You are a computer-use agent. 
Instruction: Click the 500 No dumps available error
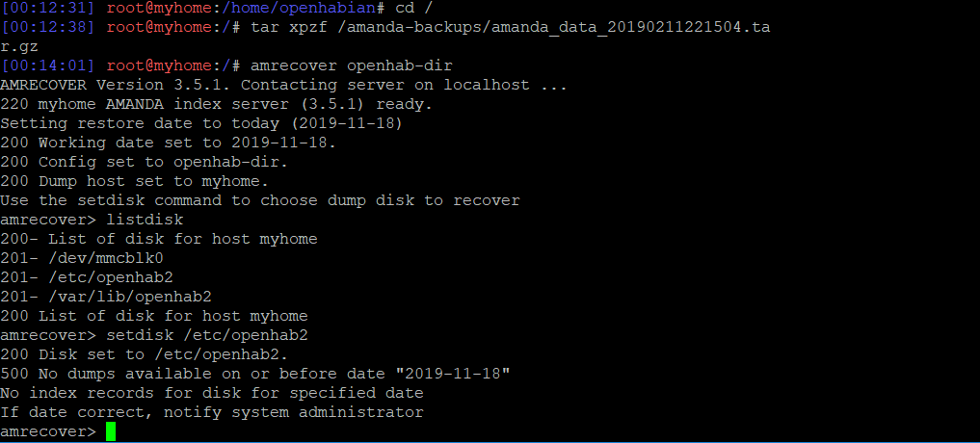click(254, 374)
